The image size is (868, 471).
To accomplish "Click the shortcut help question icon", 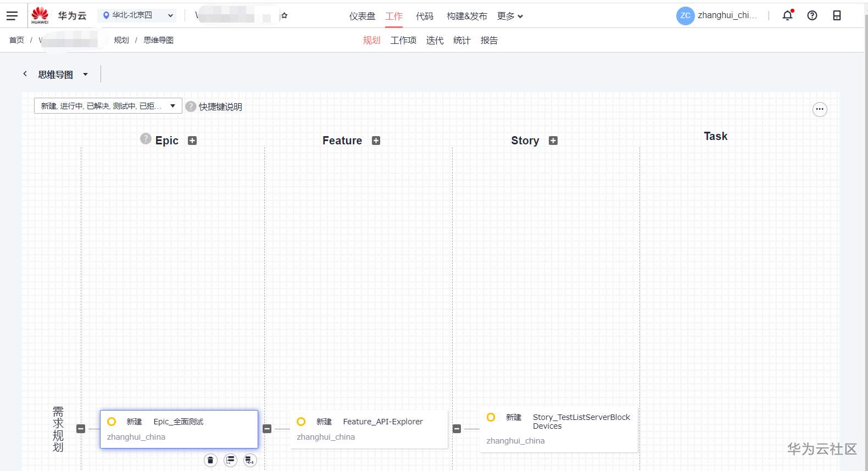I will pyautogui.click(x=191, y=106).
